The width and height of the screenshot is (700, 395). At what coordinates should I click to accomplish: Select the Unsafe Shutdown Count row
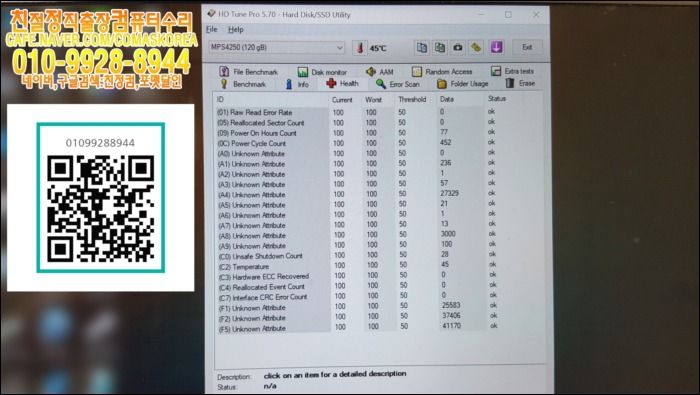(357, 255)
